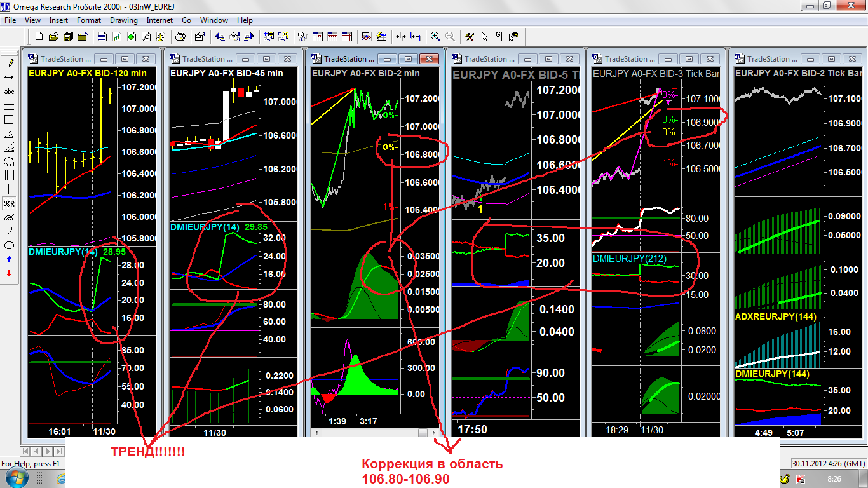
Task: Click the Zoom Out magnifier icon
Action: pyautogui.click(x=450, y=36)
